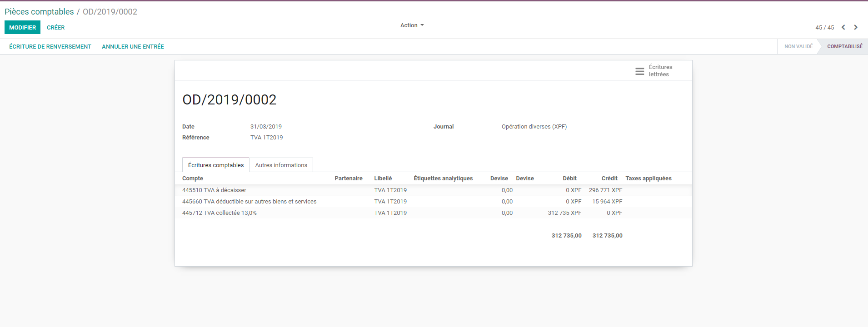Sort by the Crédit column header
Image resolution: width=868 pixels, height=327 pixels.
click(x=609, y=178)
